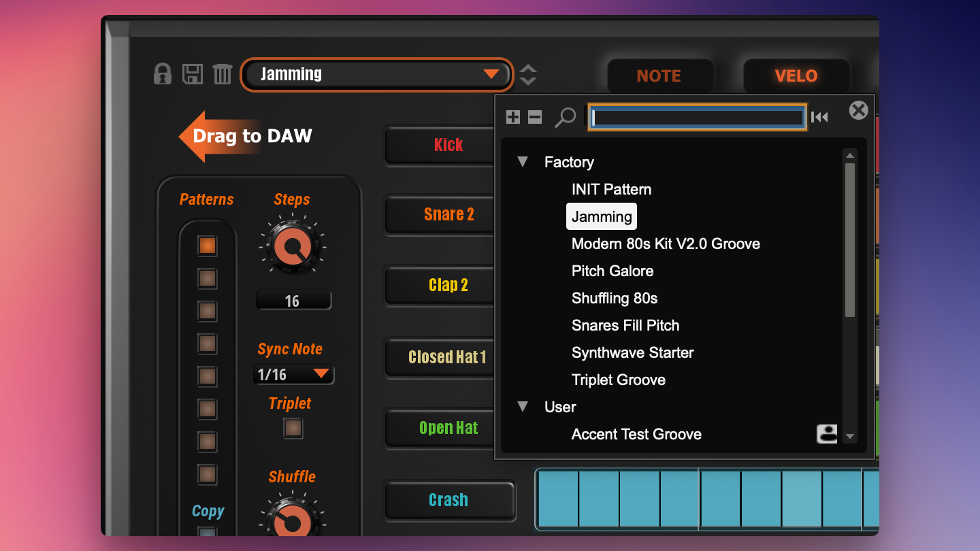This screenshot has width=980, height=551.
Task: Close the preset browser popup
Action: (859, 110)
